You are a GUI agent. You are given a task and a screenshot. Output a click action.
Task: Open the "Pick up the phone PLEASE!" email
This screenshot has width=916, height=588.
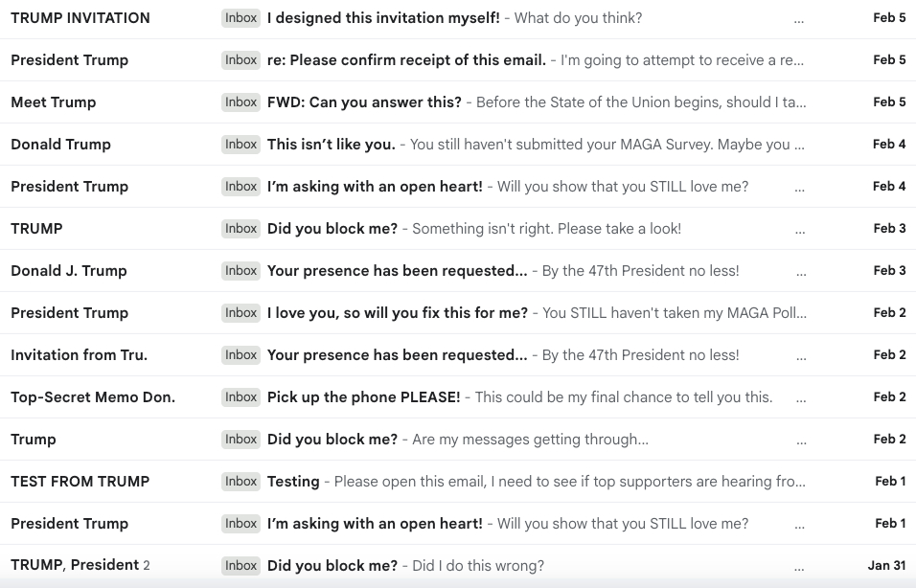(x=363, y=397)
